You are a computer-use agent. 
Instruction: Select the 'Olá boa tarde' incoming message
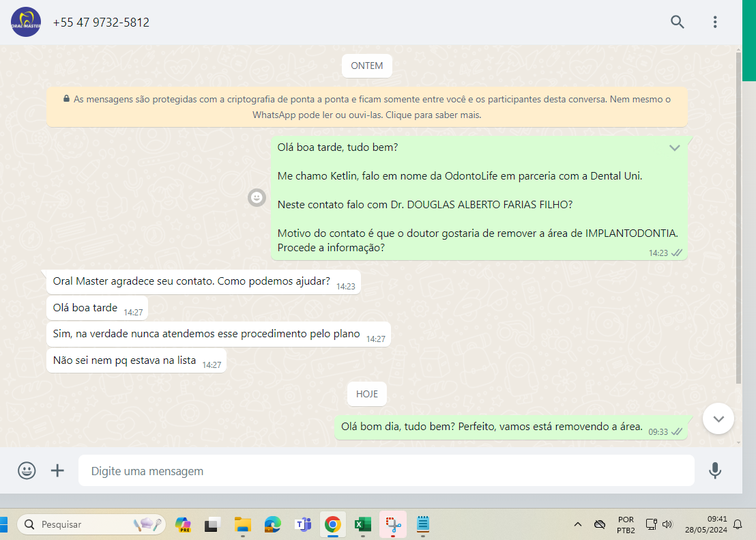point(98,308)
